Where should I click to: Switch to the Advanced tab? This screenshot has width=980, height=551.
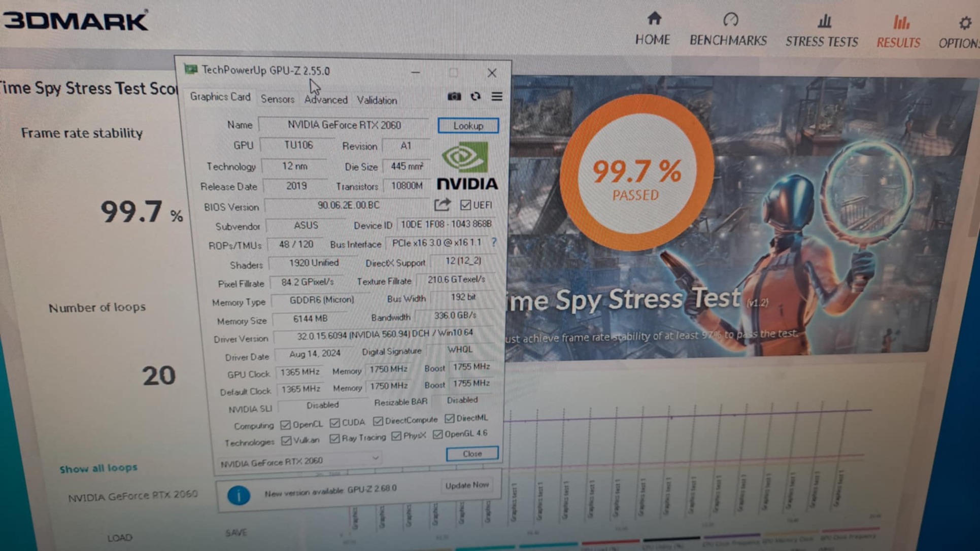pyautogui.click(x=326, y=100)
